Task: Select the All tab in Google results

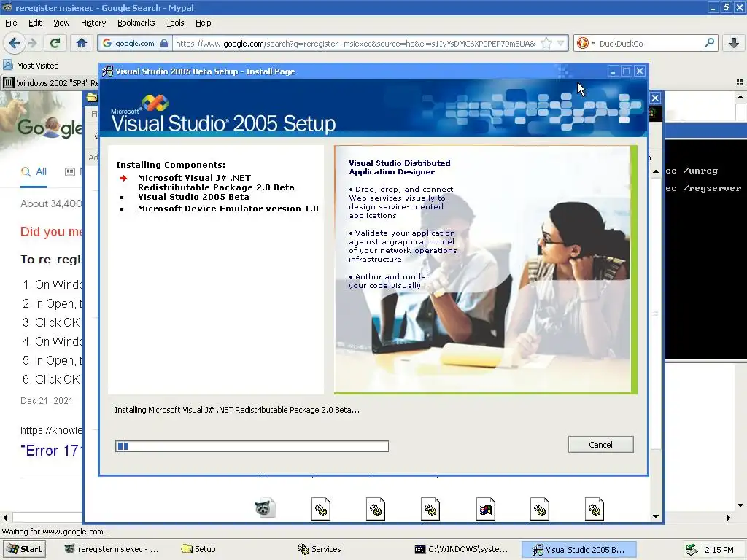Action: pyautogui.click(x=34, y=172)
